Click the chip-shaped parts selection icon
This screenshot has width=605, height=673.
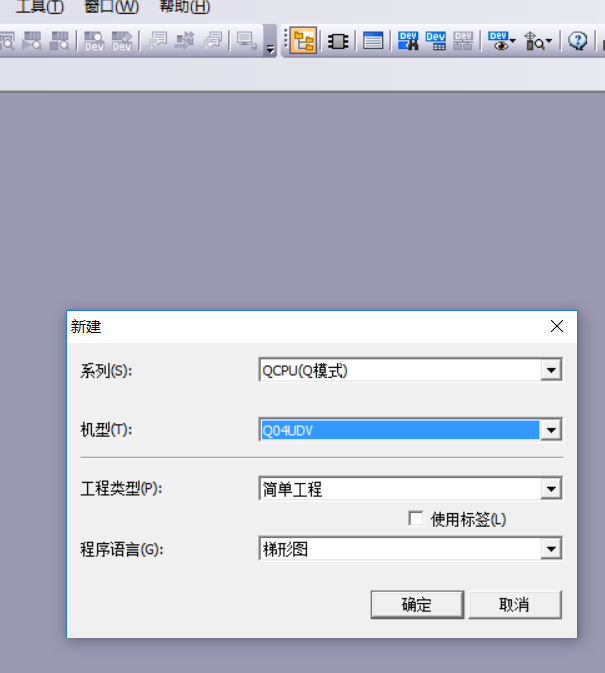tap(338, 41)
